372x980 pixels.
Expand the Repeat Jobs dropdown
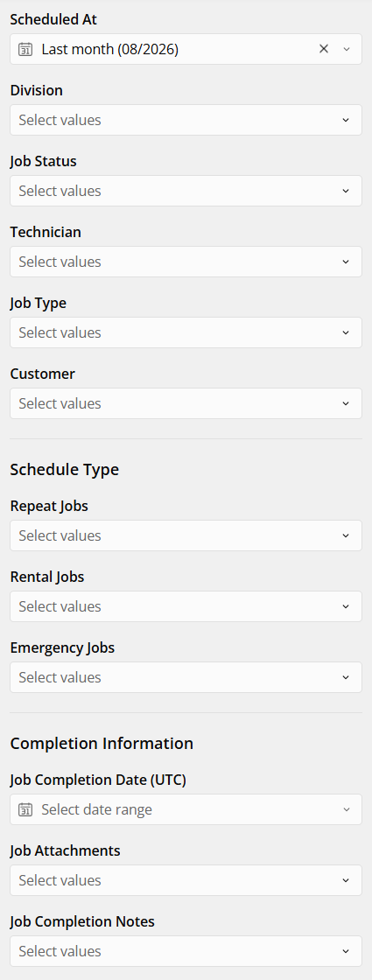tap(186, 535)
